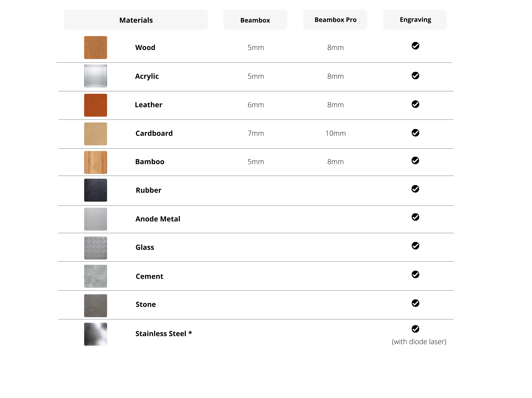Screen dimensions: 532x398
Task: Select the Leather texture thumbnail
Action: pos(95,105)
